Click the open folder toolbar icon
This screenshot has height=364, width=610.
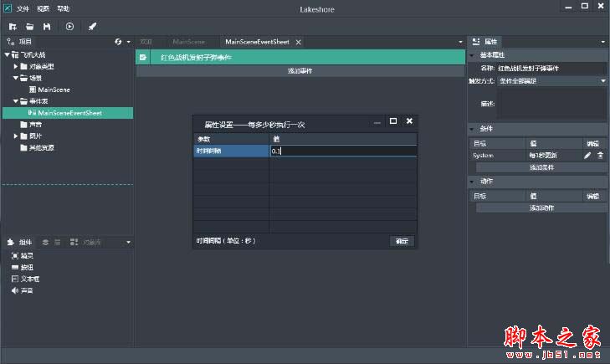[x=29, y=27]
